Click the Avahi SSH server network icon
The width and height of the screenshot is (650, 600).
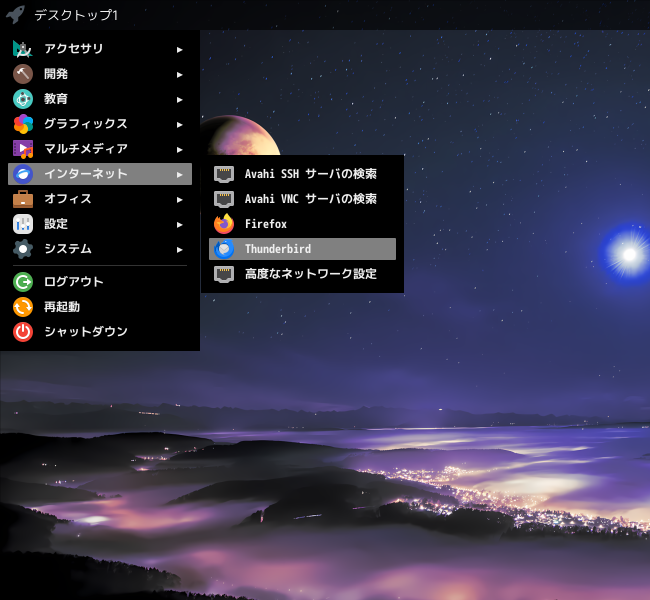tap(224, 174)
